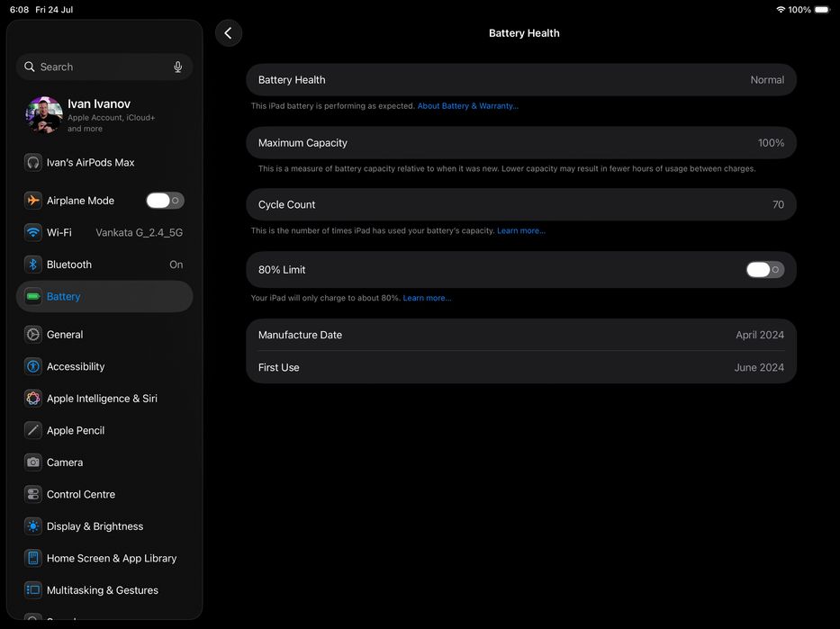Open Display & Brightness settings

pos(104,526)
